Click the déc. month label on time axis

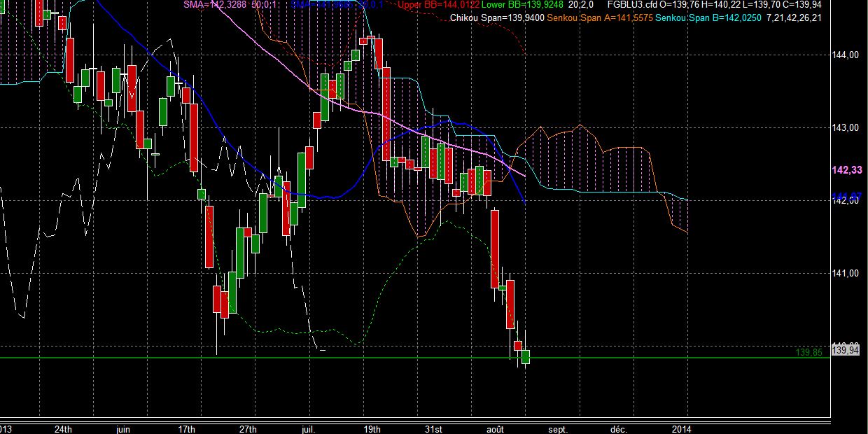[619, 428]
